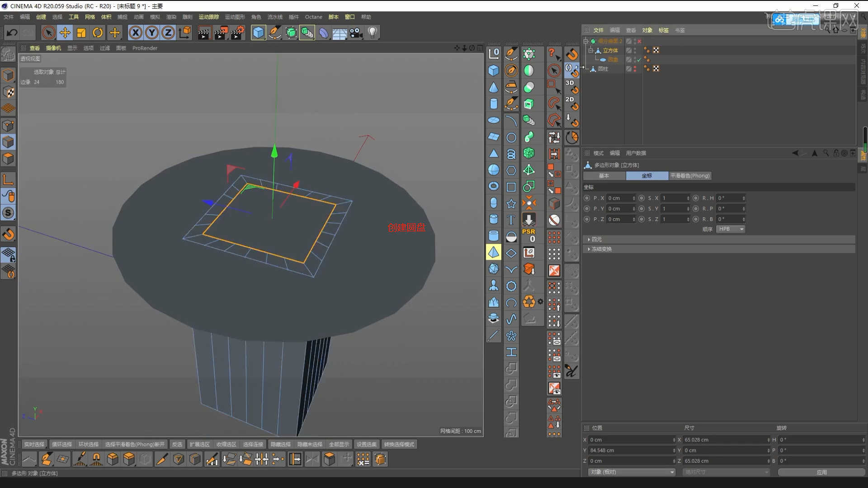Click 扩展选区 button

click(x=199, y=444)
